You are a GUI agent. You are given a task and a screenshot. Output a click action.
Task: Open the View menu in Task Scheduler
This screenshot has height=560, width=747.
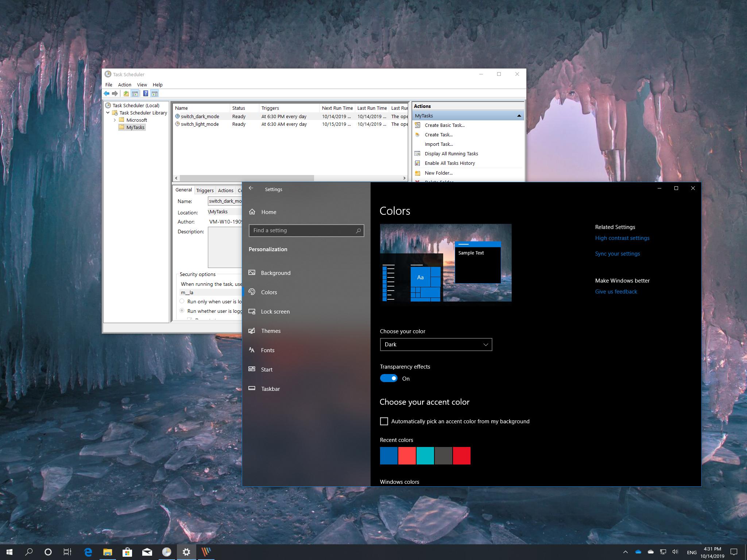142,85
